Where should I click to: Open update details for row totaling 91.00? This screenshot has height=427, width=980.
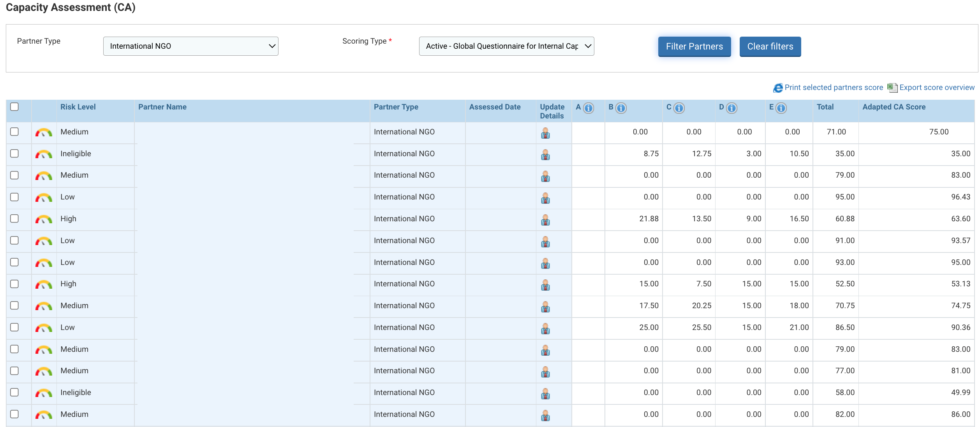click(545, 242)
